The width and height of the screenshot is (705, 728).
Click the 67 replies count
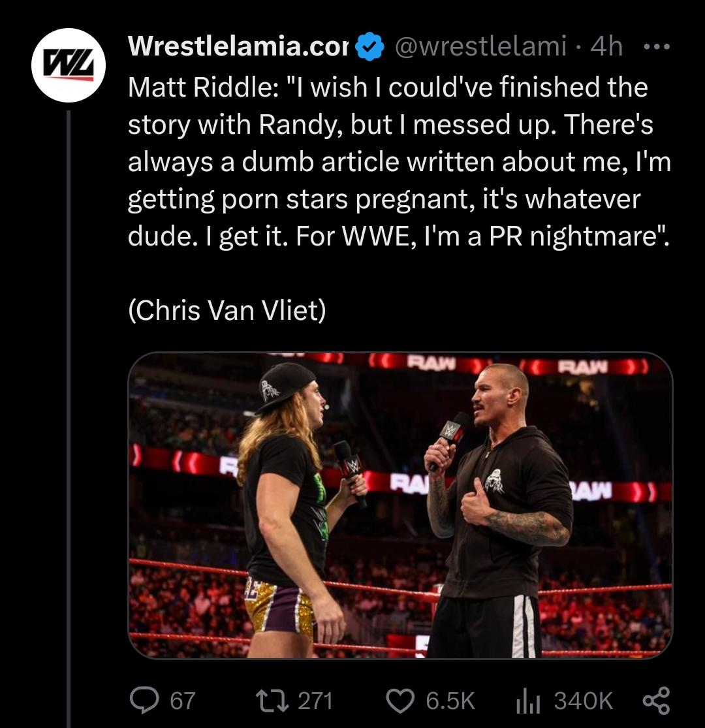tap(182, 701)
